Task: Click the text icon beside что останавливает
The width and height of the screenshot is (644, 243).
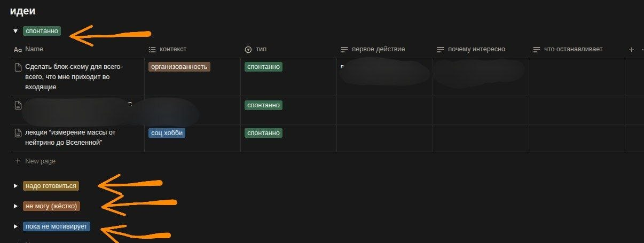Action: 537,50
